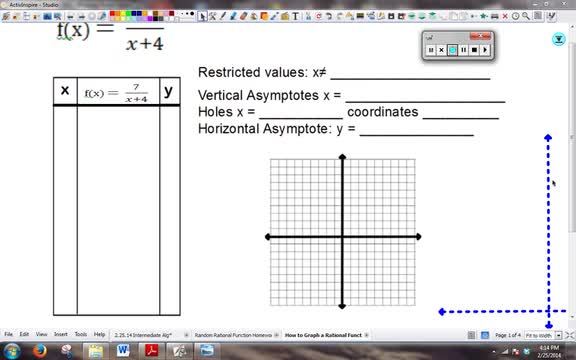Choose the Highlighter tool
Screen dimensions: 576x360
233,16
